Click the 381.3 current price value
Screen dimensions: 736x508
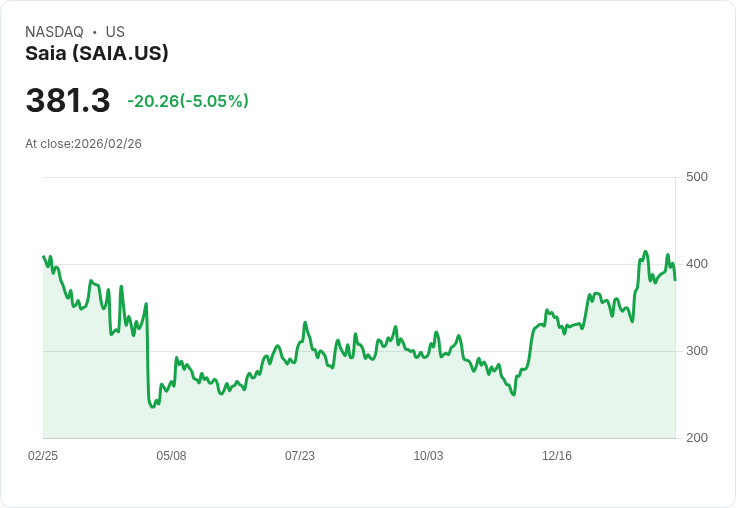tap(68, 101)
